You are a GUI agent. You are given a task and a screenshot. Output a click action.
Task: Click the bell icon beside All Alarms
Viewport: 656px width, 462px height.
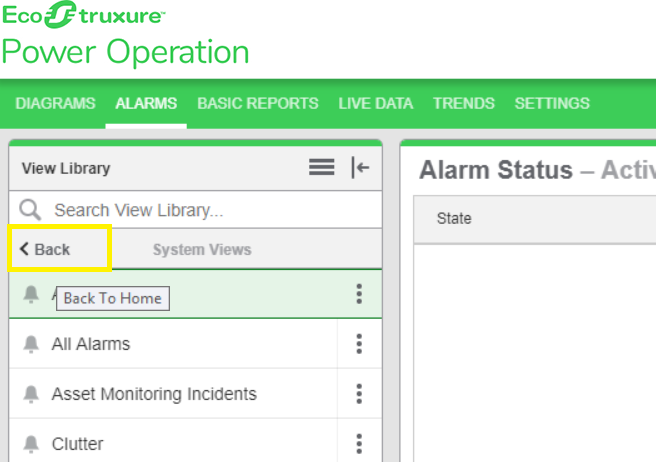(x=31, y=344)
